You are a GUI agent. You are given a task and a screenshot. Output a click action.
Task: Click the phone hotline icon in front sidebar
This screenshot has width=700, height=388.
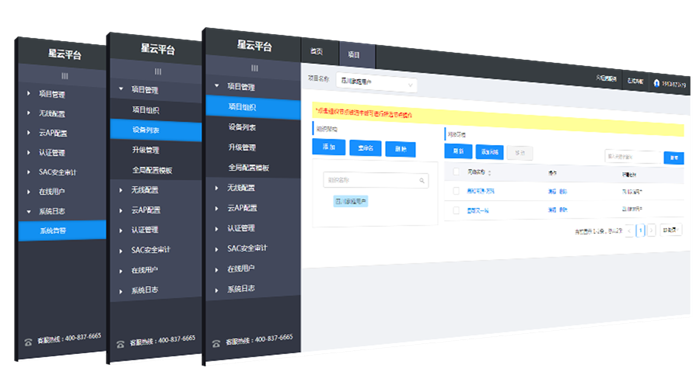pyautogui.click(x=216, y=343)
